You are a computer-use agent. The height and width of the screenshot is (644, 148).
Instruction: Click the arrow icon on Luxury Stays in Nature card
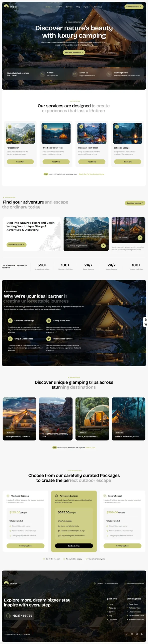103,246
